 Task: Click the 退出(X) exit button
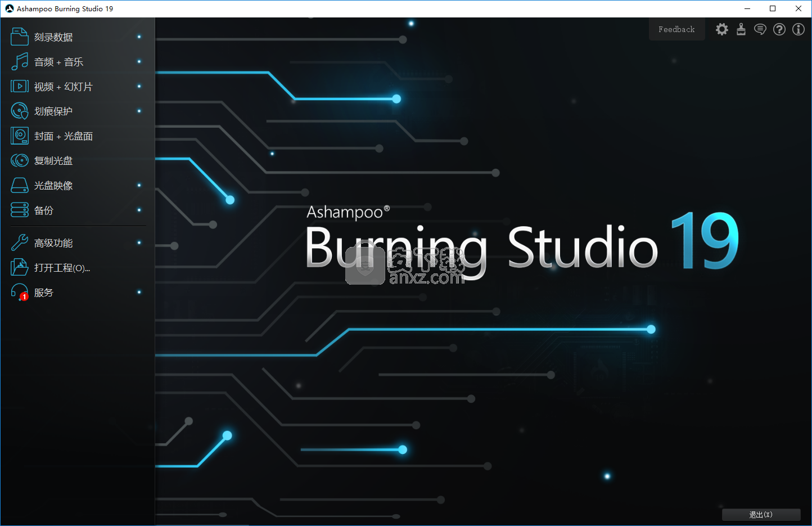pos(761,515)
